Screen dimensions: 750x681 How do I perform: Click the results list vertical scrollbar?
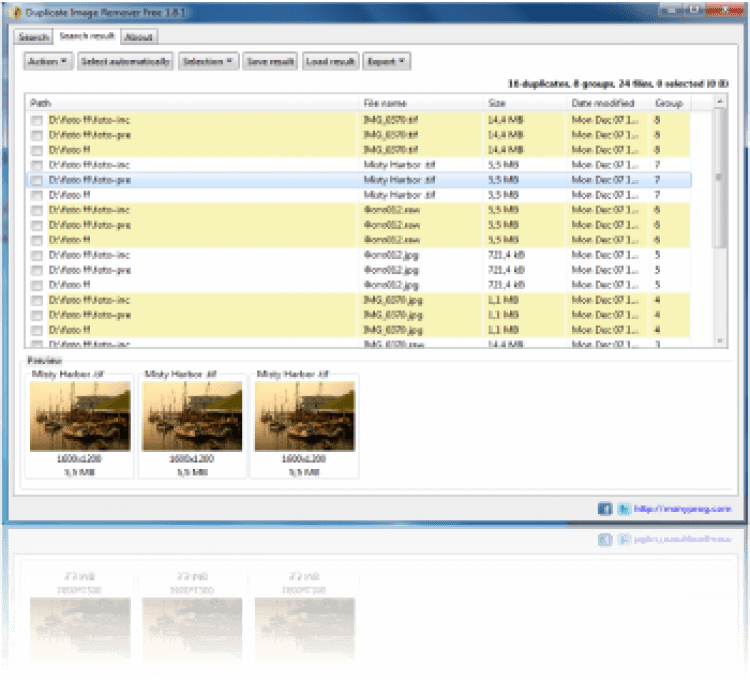click(720, 180)
